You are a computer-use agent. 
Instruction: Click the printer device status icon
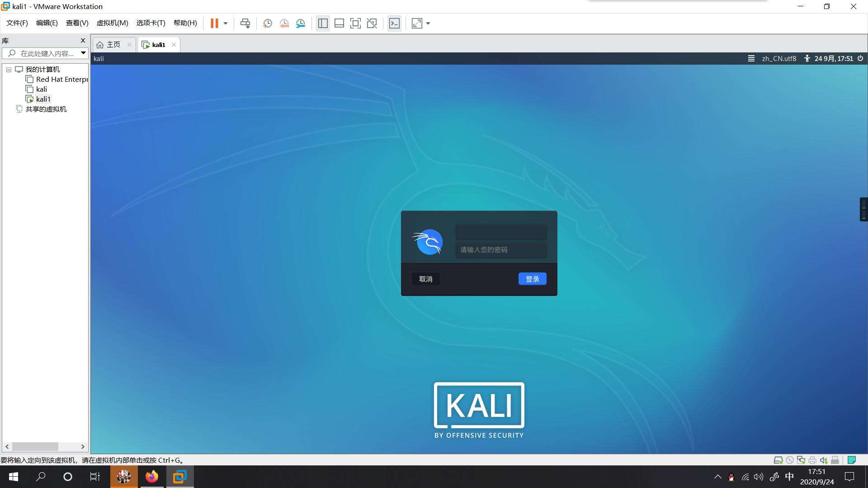pos(812,460)
